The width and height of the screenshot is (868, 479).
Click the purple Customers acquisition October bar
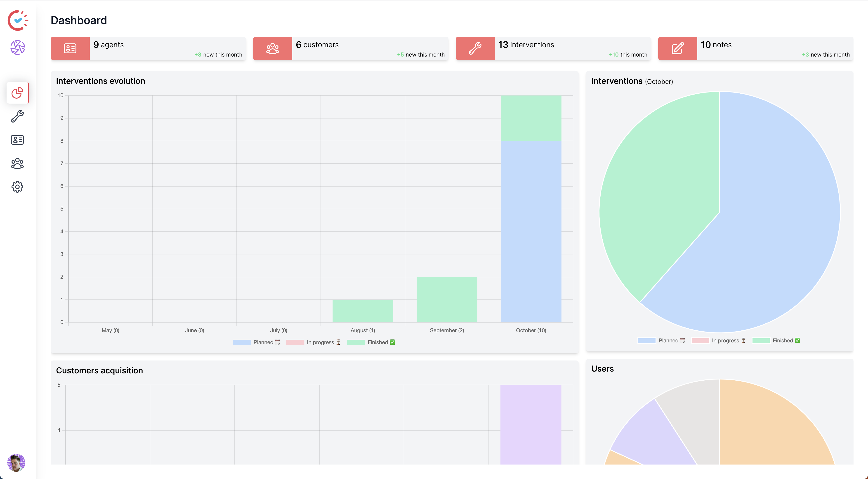(531, 425)
